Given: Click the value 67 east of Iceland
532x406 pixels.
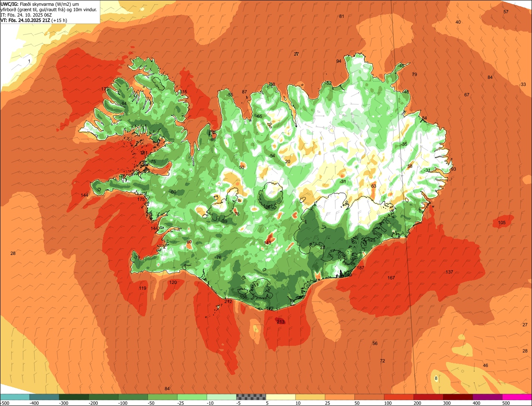Looking at the screenshot, I should coord(467,95).
